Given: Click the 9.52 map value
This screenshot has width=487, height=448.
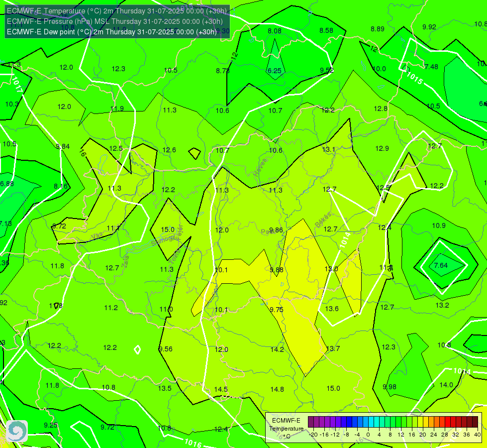Looking at the screenshot, I should point(327,70).
